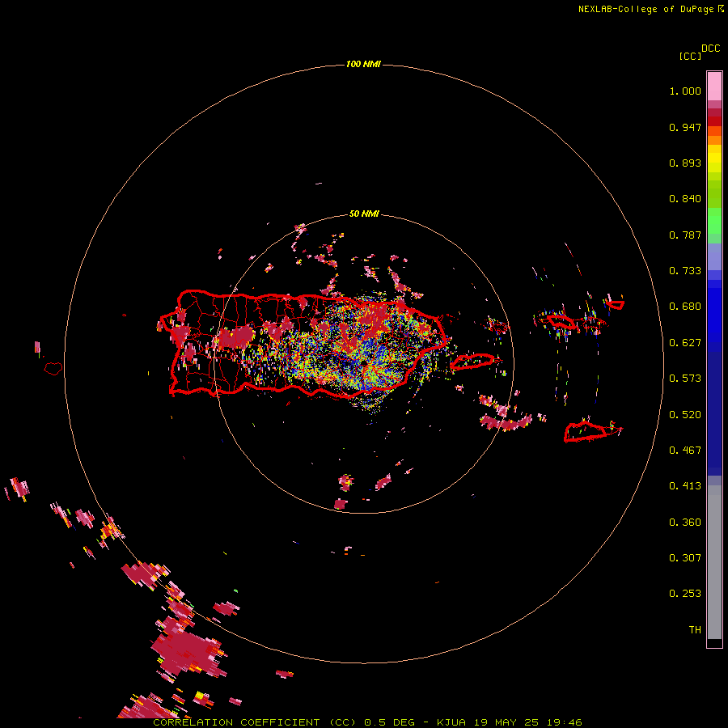Screen dimensions: 728x728
Task: Click the St. Croix island outline
Action: click(x=586, y=431)
